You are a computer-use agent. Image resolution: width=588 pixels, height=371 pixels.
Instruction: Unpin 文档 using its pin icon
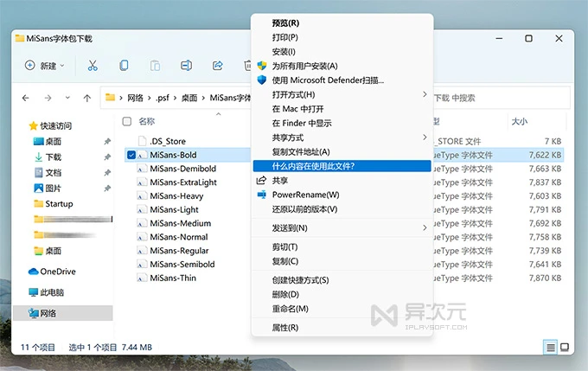[107, 173]
